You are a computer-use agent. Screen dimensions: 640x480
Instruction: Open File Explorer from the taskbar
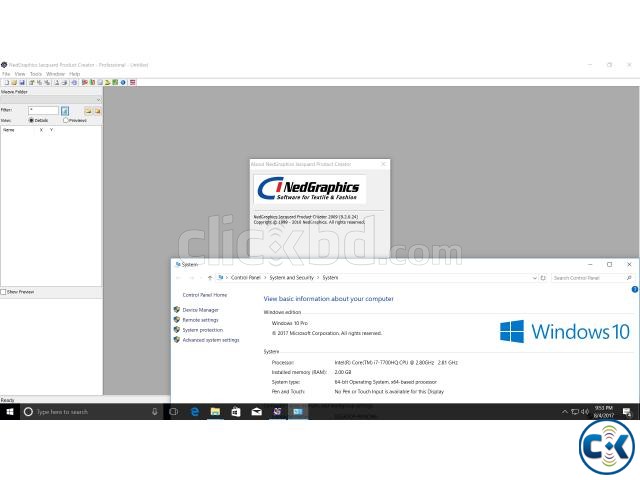215,412
